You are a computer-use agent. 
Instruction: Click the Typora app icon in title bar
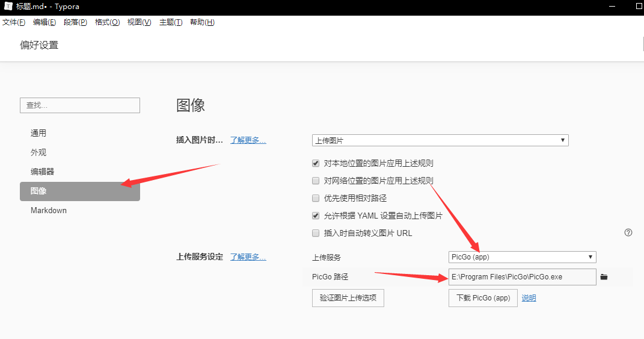point(8,6)
